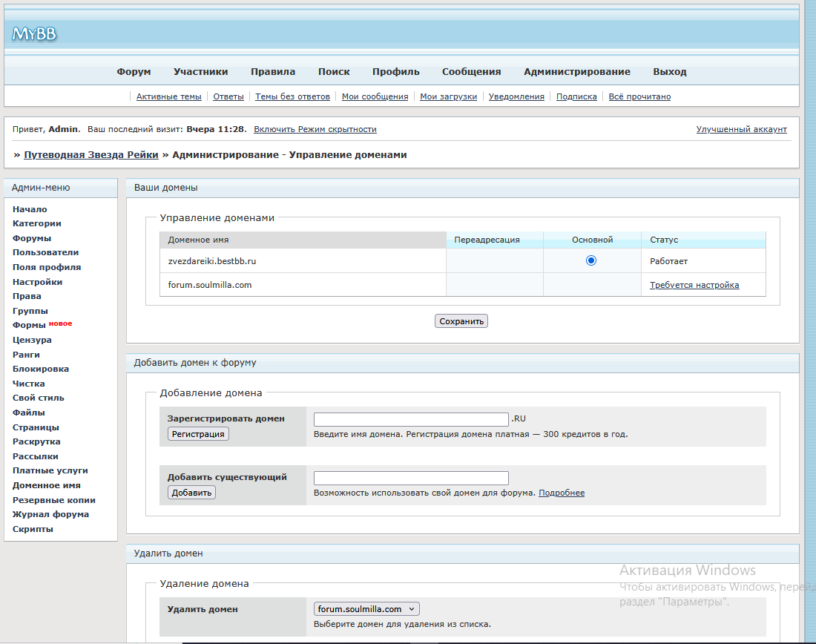816x644 pixels.
Task: Open Страницы in the admin menu
Action: 36,427
